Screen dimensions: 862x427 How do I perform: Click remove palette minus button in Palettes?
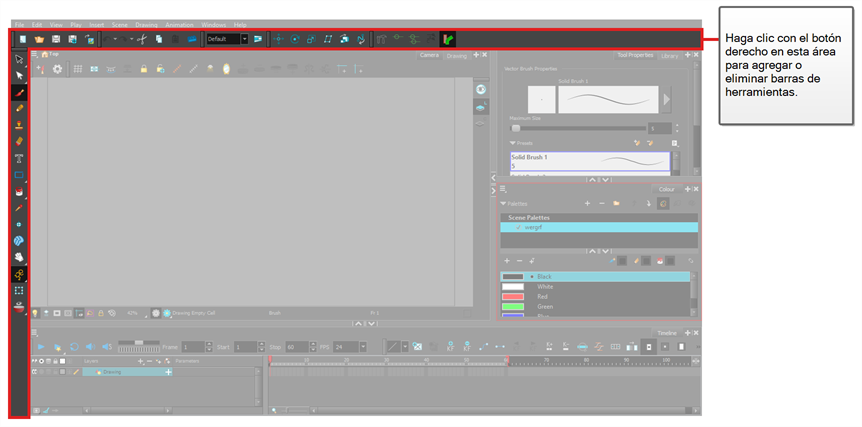click(x=601, y=203)
